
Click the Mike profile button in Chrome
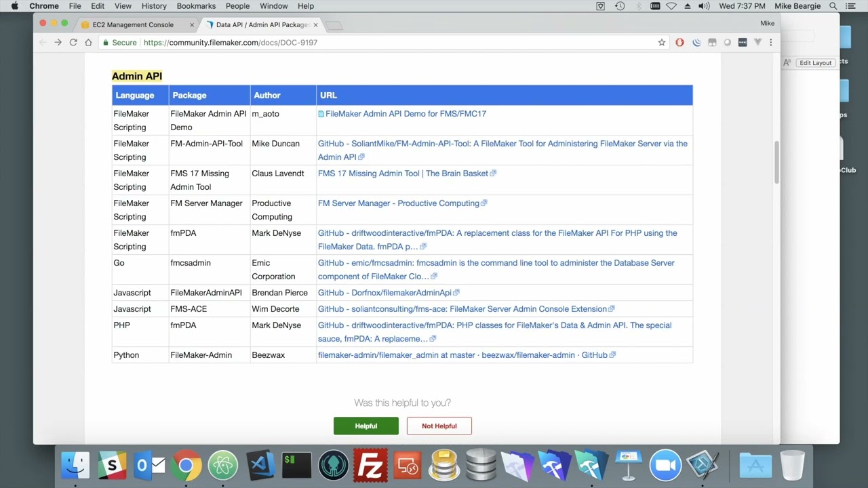[767, 23]
